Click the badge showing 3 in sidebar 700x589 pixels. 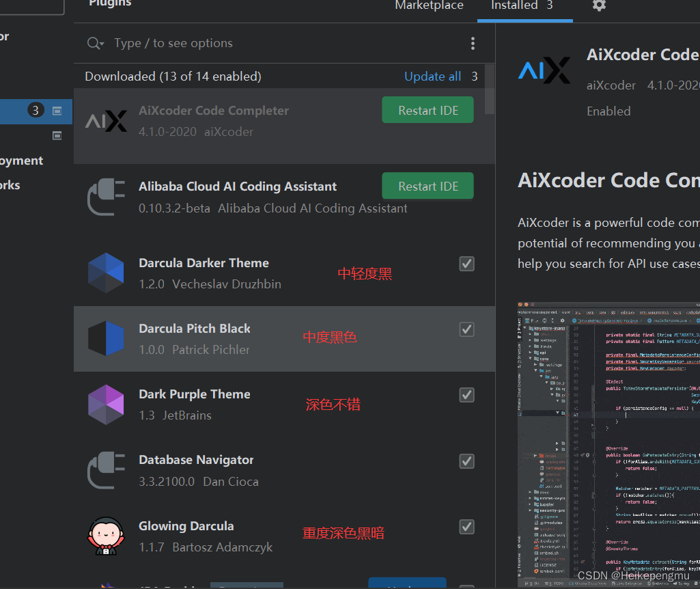pyautogui.click(x=36, y=110)
